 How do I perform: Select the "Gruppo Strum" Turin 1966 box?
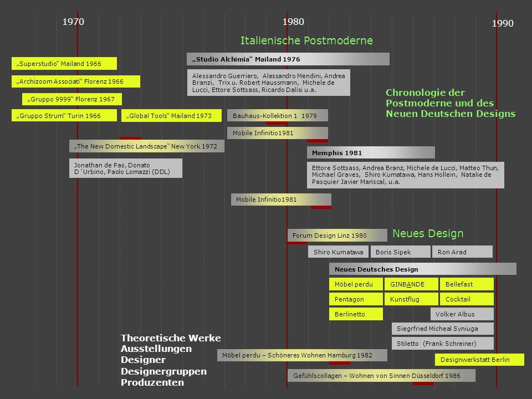64,115
